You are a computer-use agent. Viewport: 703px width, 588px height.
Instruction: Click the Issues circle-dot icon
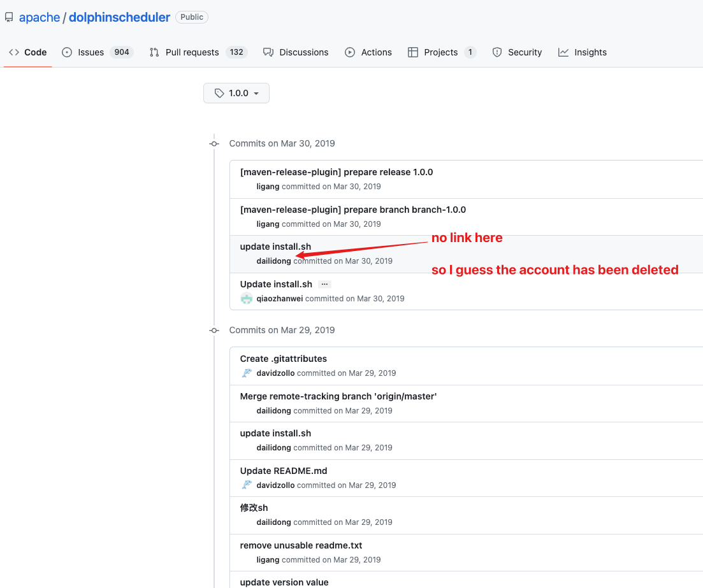point(67,52)
